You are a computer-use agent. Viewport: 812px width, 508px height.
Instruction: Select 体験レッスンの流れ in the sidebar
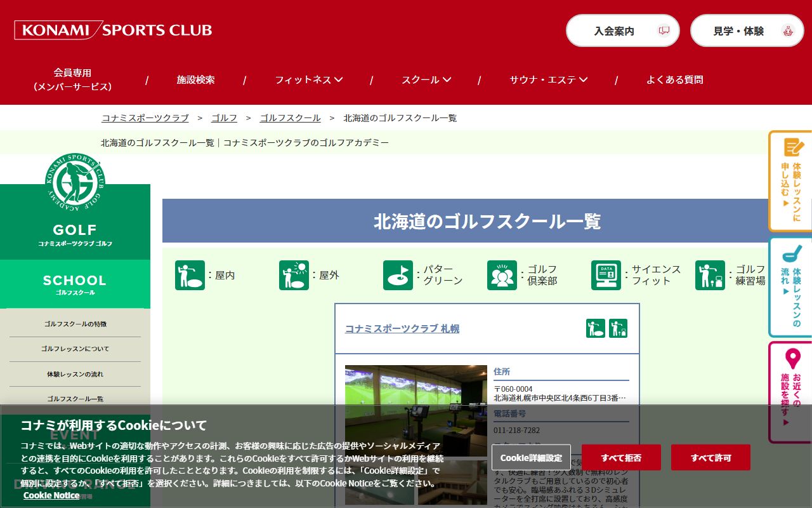click(x=75, y=374)
